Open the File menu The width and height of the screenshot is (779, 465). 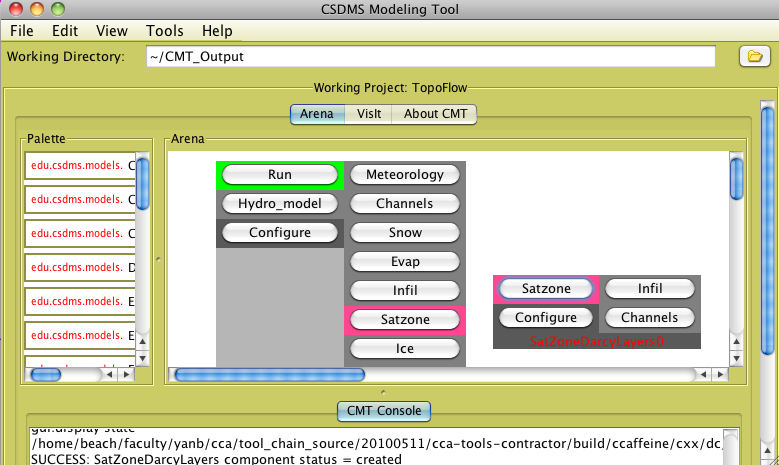[22, 31]
